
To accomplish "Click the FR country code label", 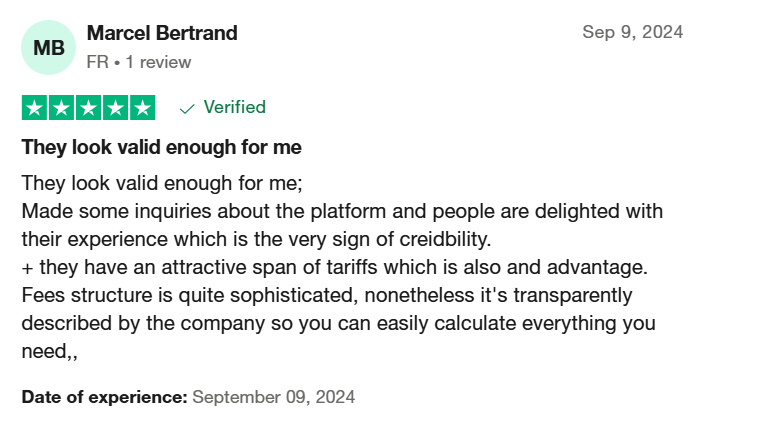I will click(98, 62).
